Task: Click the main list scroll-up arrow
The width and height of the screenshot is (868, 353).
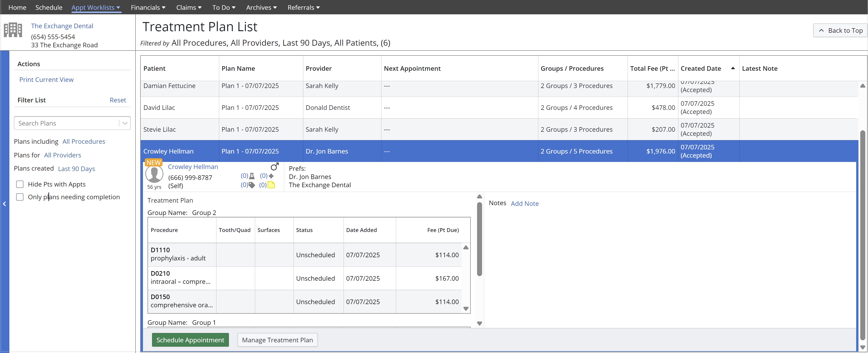Action: tap(862, 86)
